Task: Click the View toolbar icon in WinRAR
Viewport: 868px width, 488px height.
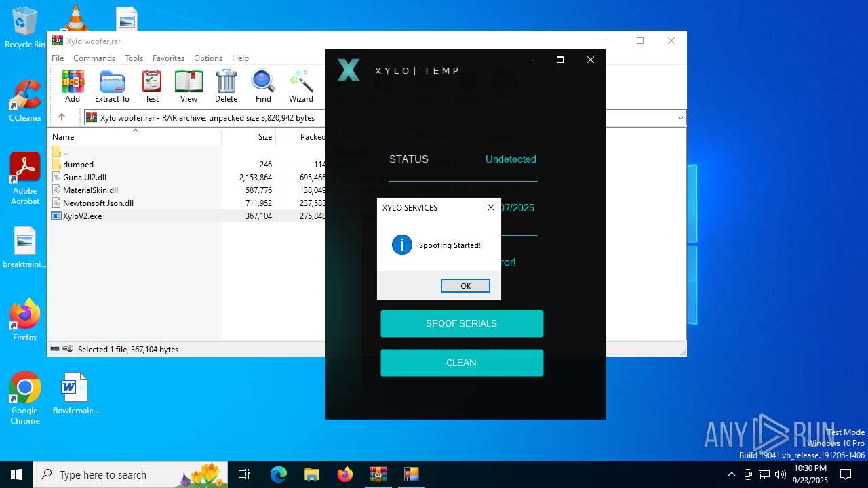Action: 189,86
